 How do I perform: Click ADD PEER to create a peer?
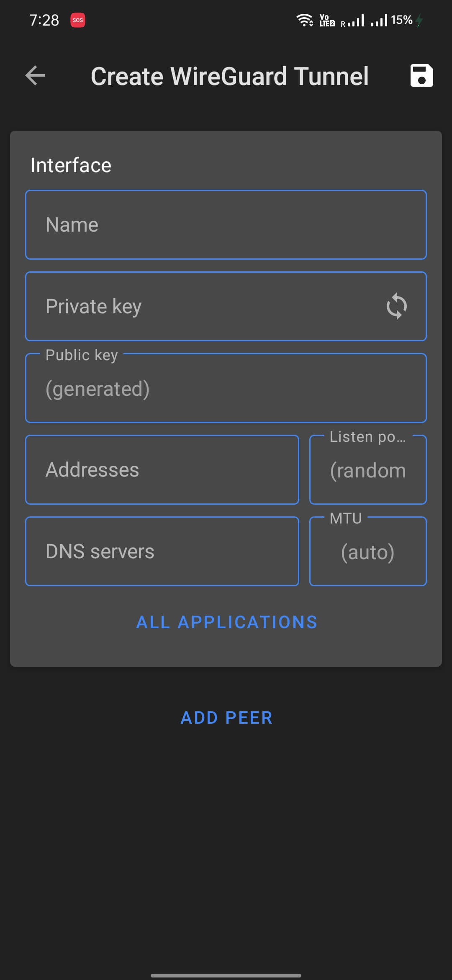pyautogui.click(x=226, y=718)
